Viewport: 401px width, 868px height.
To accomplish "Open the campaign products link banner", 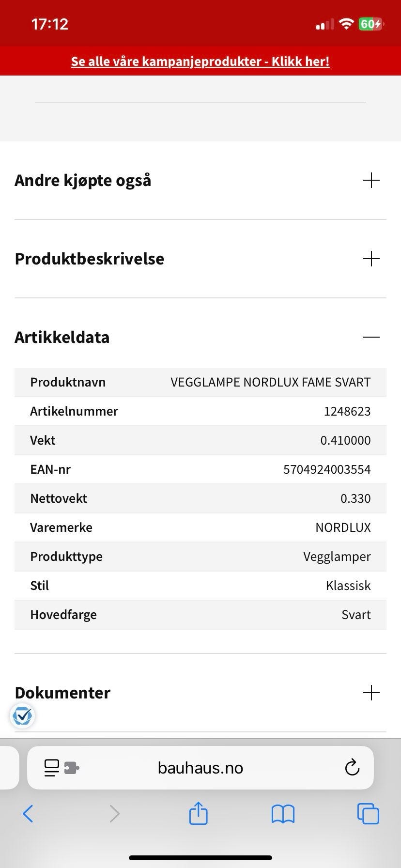I will click(200, 62).
